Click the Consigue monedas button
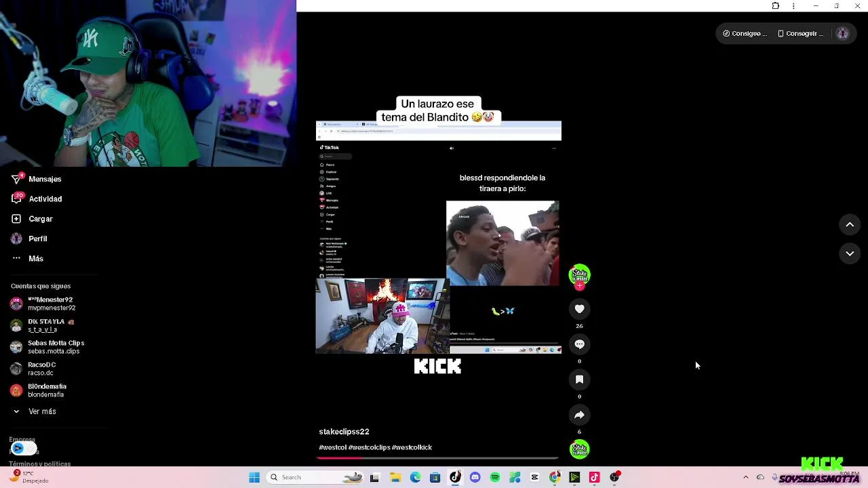The height and width of the screenshot is (488, 868). 745,33
